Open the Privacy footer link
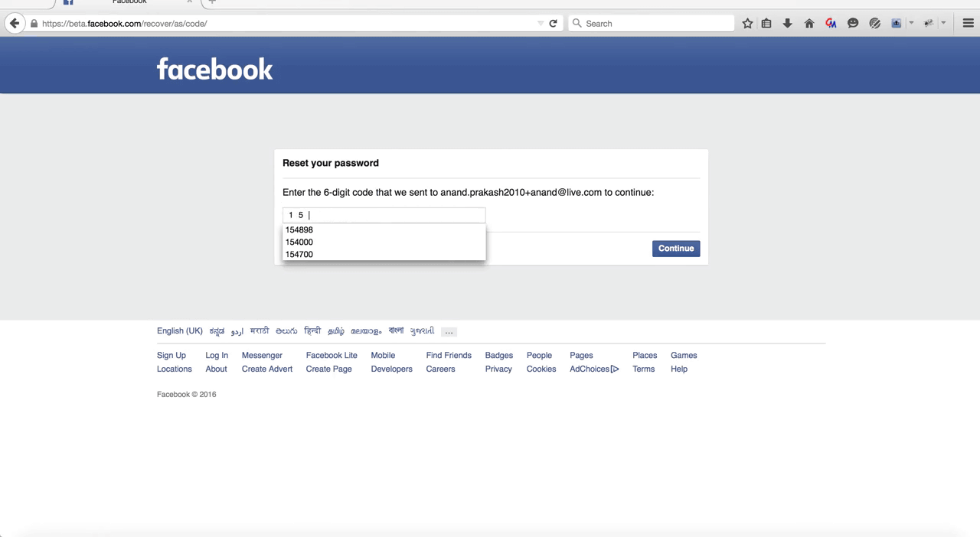This screenshot has width=980, height=537. pos(498,369)
